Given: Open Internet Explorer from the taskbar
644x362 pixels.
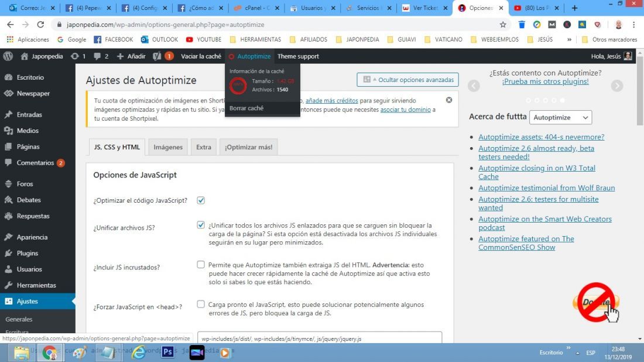Looking at the screenshot, I should click(x=138, y=352).
